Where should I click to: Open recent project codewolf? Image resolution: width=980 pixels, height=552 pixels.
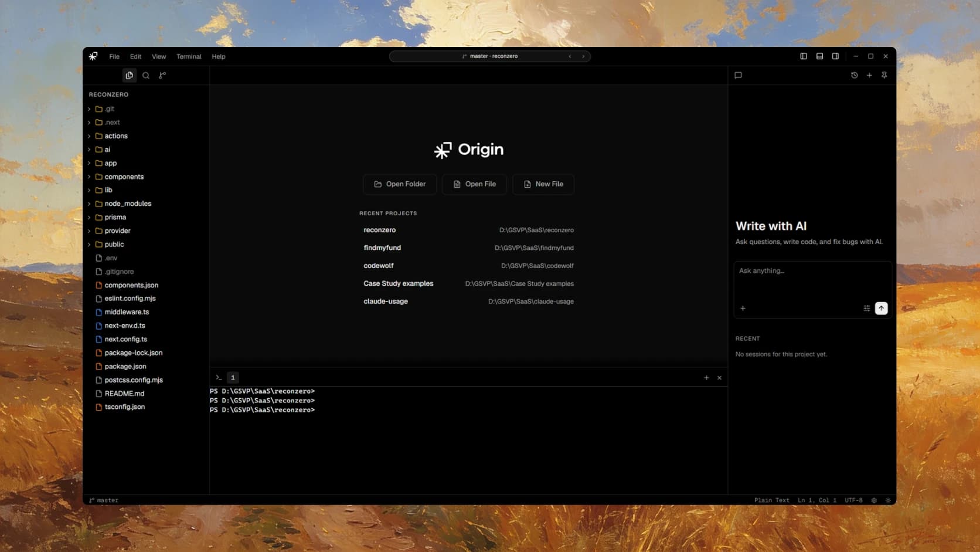pos(468,266)
